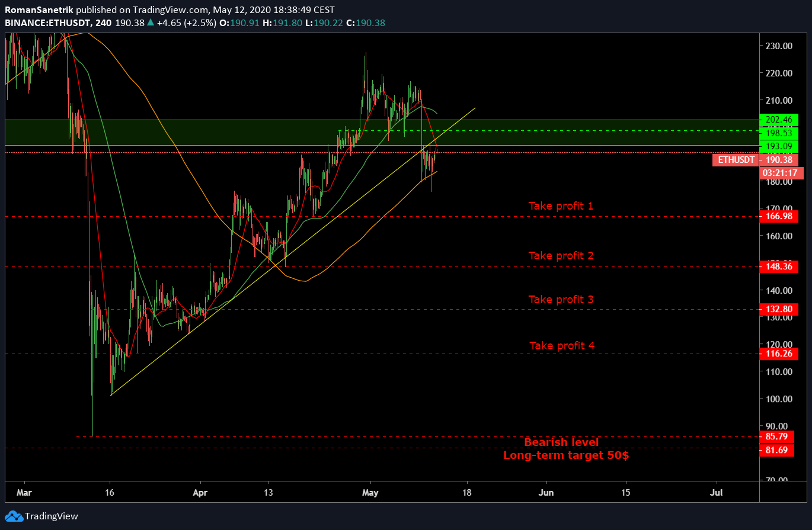Expand the Take profit 1 annotation
The height and width of the screenshot is (530, 812).
point(561,205)
